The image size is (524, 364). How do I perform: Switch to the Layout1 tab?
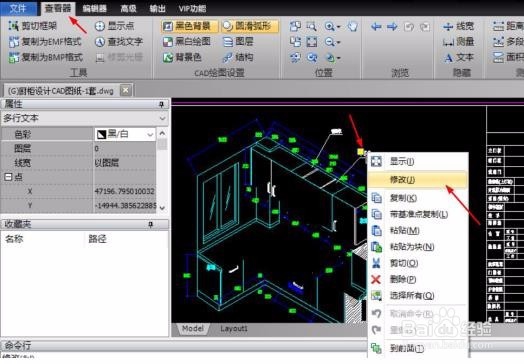point(234,329)
